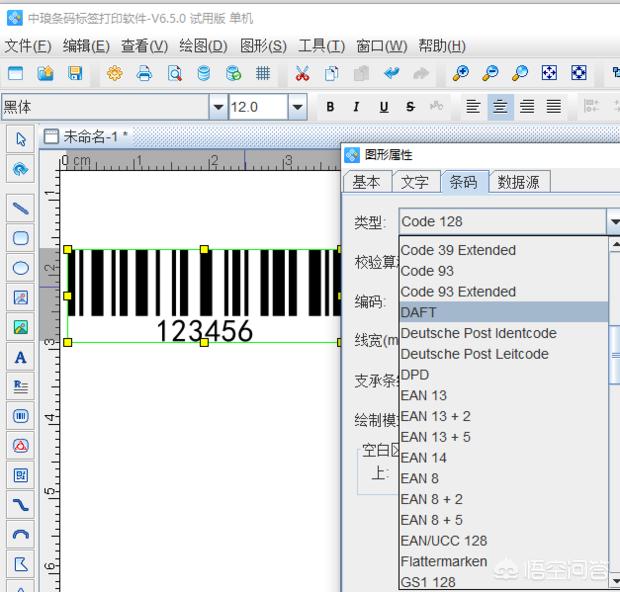The image size is (620, 592).
Task: Click the New document icon
Action: click(15, 73)
